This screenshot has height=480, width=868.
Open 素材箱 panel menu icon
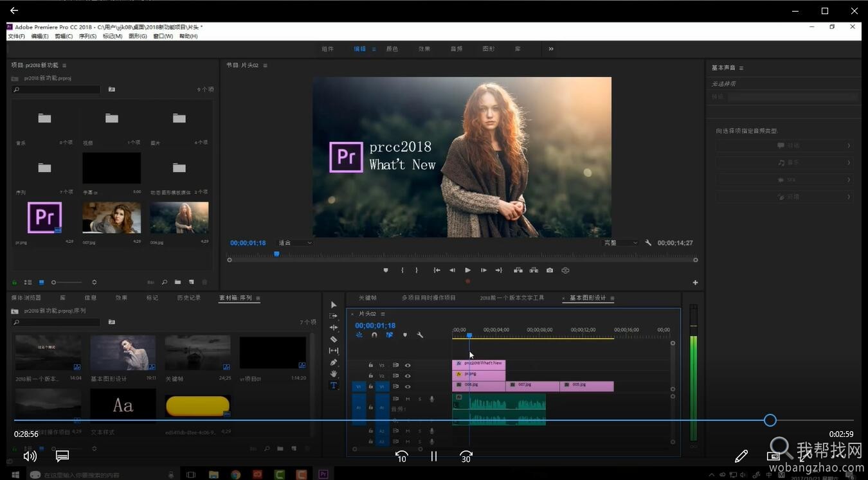point(258,298)
